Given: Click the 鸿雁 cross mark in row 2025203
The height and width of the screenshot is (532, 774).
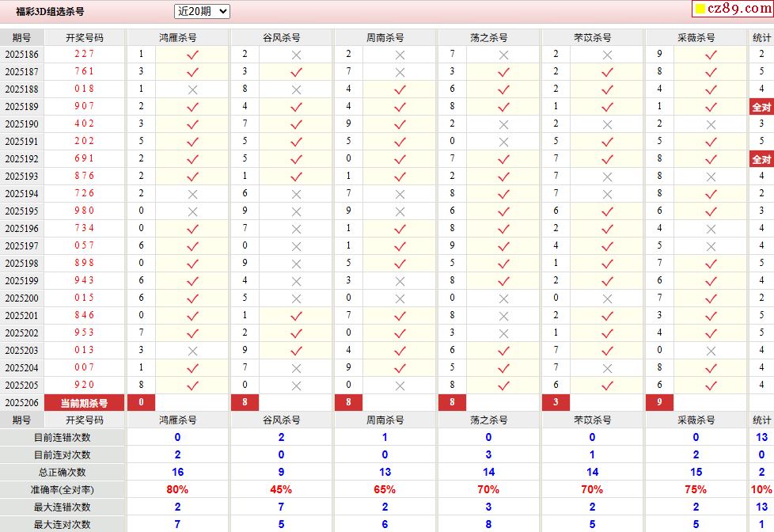Looking at the screenshot, I should pyautogui.click(x=192, y=351).
